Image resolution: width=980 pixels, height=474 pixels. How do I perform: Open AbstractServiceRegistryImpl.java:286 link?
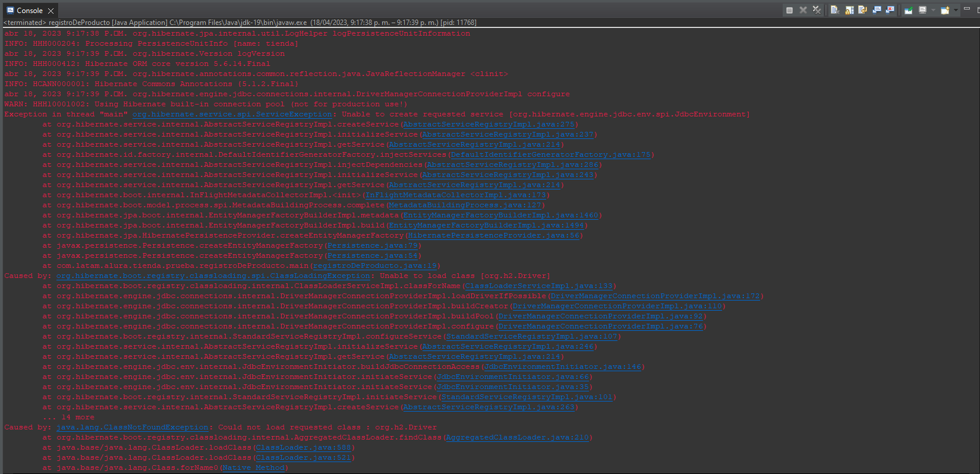512,165
